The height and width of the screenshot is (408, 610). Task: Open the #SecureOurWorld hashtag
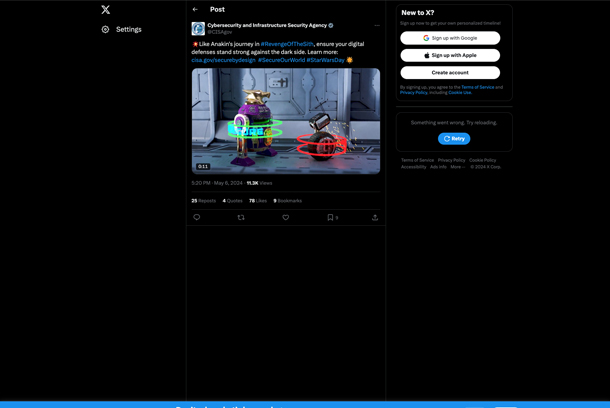[281, 60]
